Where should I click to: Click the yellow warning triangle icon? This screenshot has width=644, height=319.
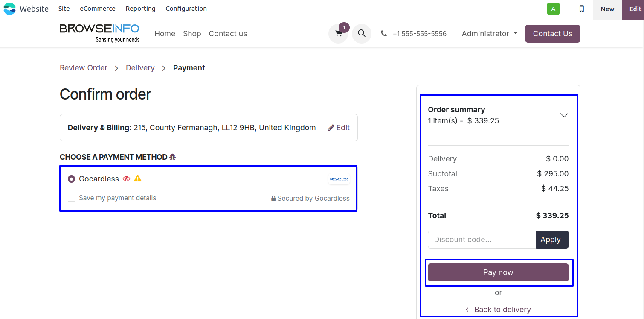(x=137, y=179)
